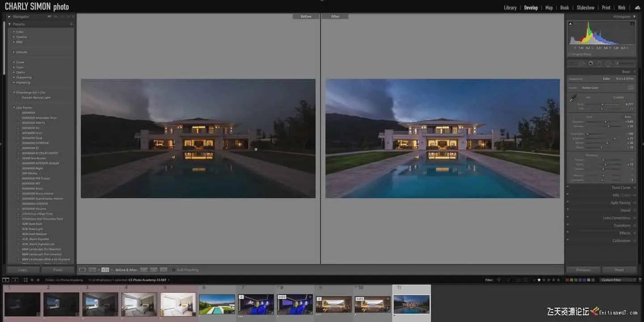644x322 pixels.
Task: Click the Reset button
Action: tap(619, 270)
